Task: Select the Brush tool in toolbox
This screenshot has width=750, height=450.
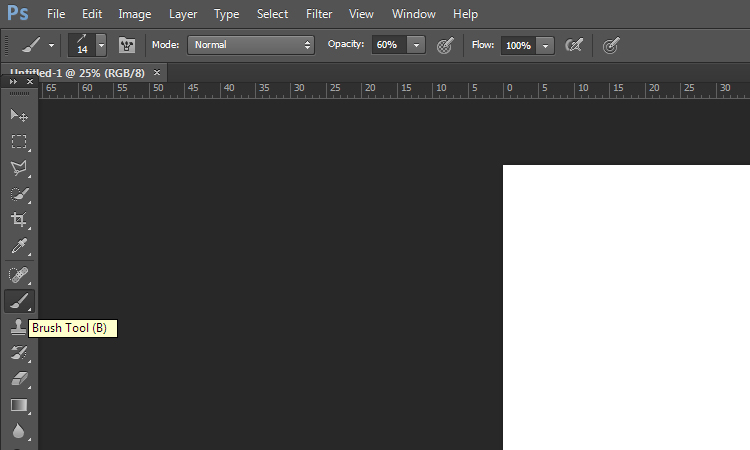Action: [19, 301]
